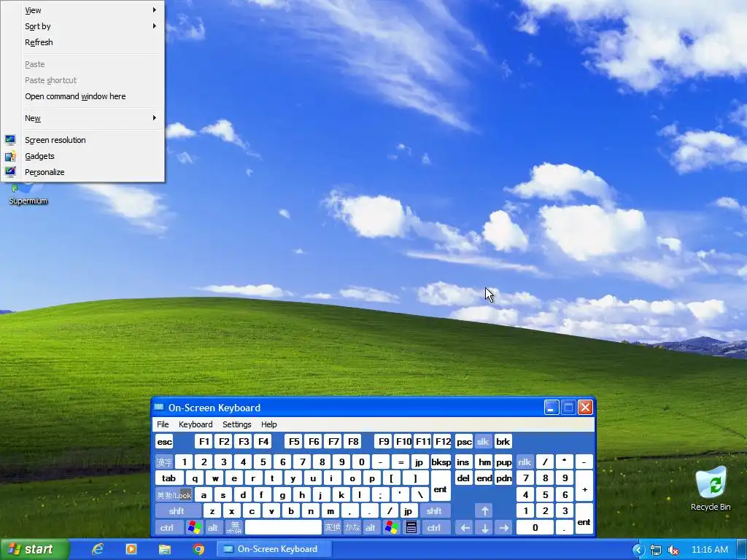Select Gadgets from the context menu
This screenshot has height=560, width=747.
83,156
